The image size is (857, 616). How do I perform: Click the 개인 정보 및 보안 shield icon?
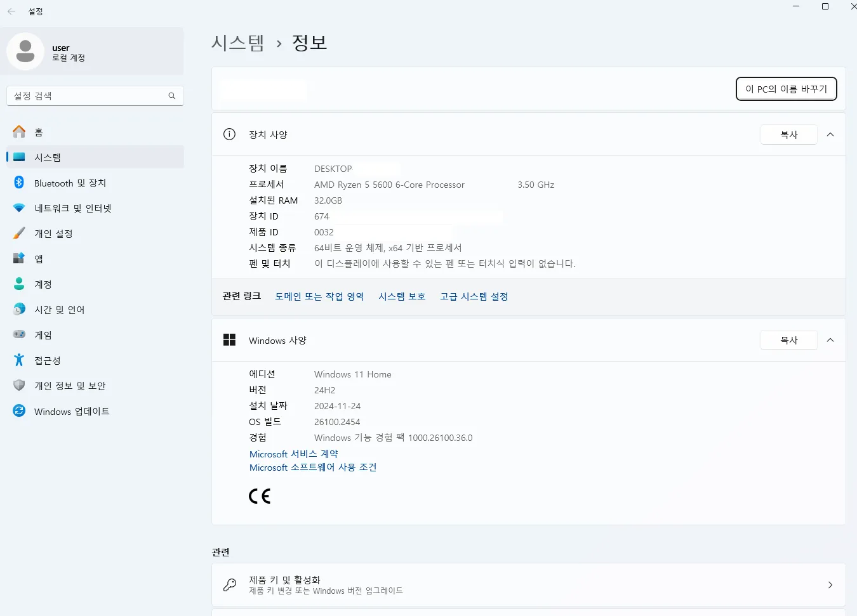pyautogui.click(x=20, y=386)
